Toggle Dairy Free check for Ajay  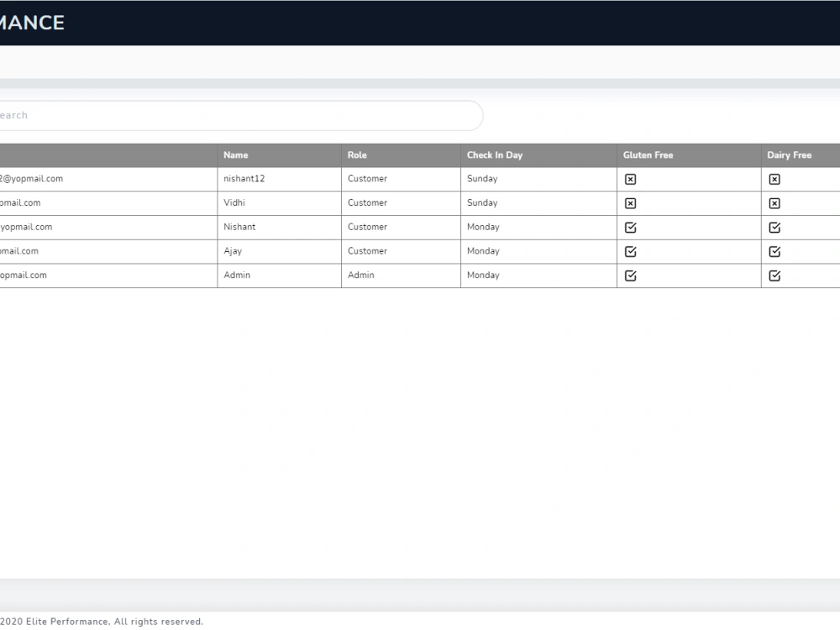pos(774,252)
